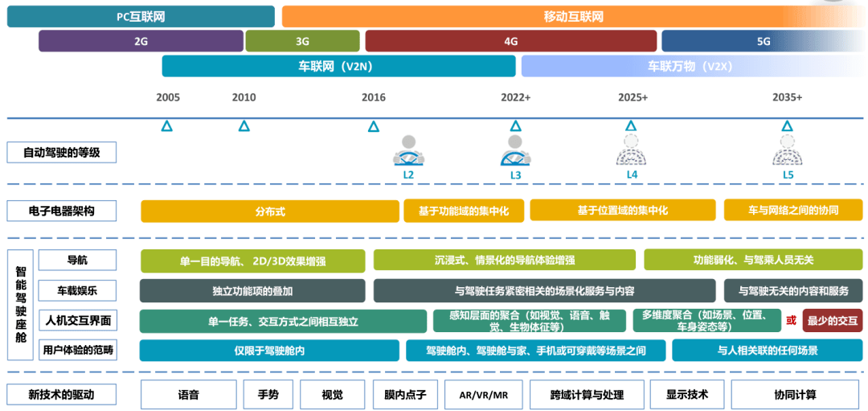The width and height of the screenshot is (868, 411).
Task: Select the 分布式 architecture bar
Action: (x=269, y=211)
